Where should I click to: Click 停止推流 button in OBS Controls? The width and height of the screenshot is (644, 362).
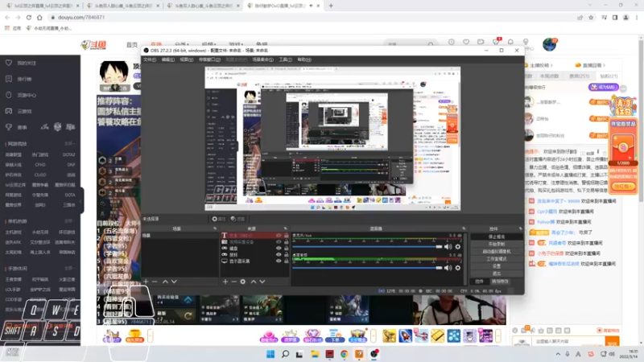[497, 237]
